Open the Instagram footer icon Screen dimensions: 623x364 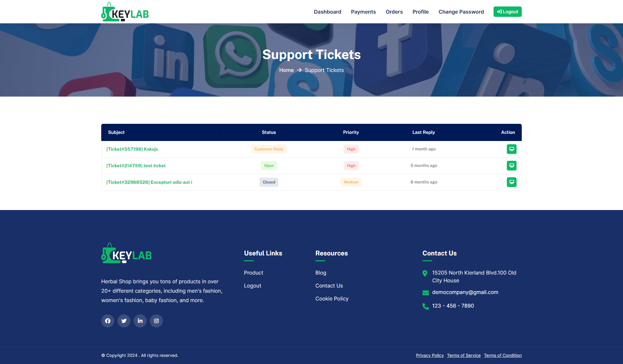coord(156,321)
